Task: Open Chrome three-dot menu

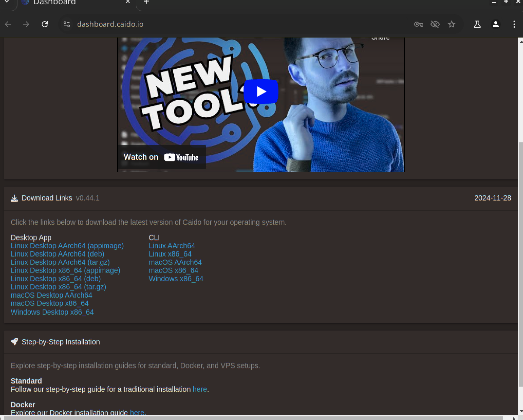Action: click(x=514, y=24)
